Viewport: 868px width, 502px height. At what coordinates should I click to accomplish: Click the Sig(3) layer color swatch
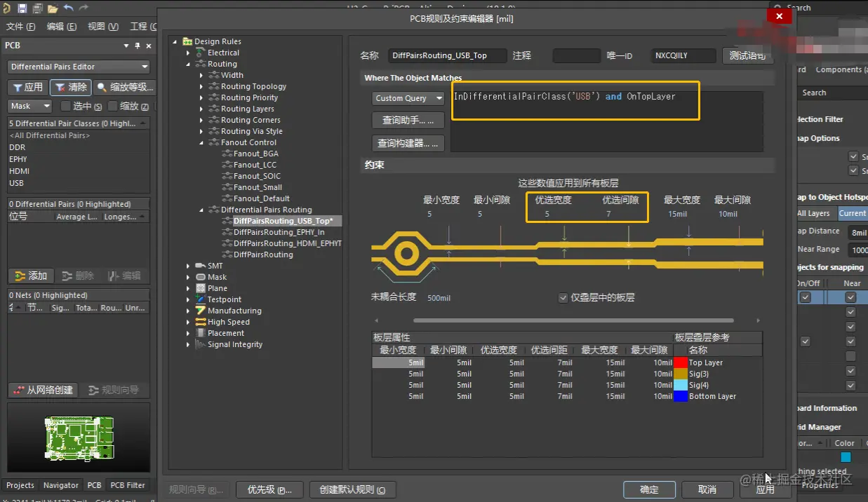680,374
